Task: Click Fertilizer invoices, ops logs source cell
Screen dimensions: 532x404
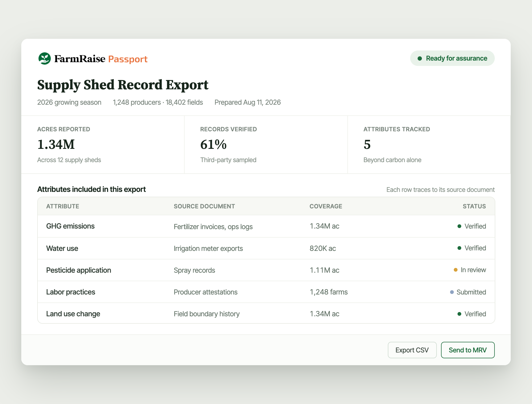Action: [213, 227]
